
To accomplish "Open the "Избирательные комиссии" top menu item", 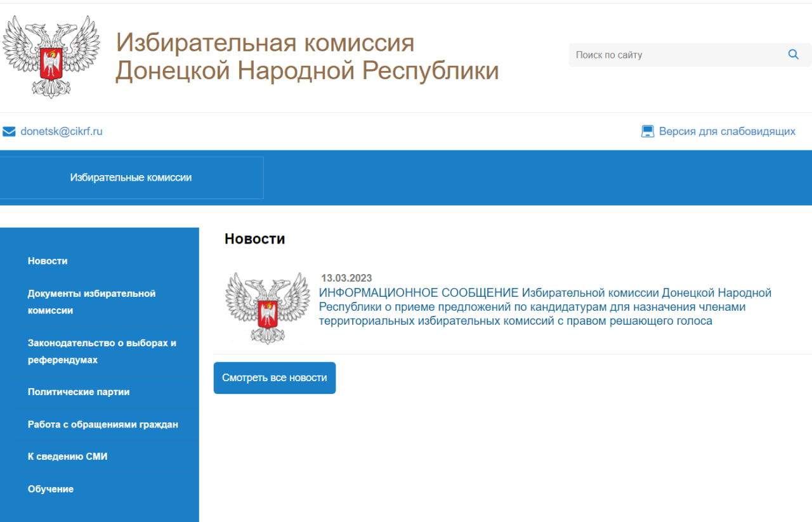I will click(131, 178).
